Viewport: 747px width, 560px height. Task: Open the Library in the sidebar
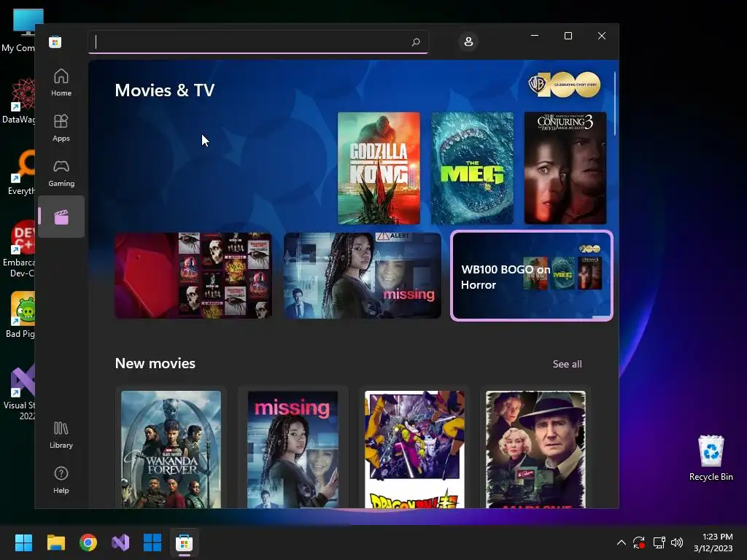point(61,435)
